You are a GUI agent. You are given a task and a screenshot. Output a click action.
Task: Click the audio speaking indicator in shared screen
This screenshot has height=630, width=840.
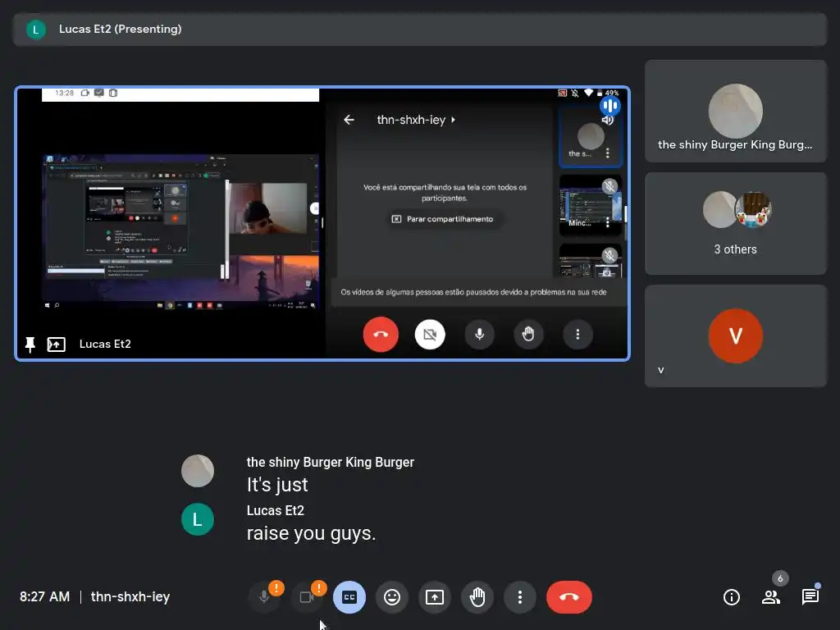point(609,106)
